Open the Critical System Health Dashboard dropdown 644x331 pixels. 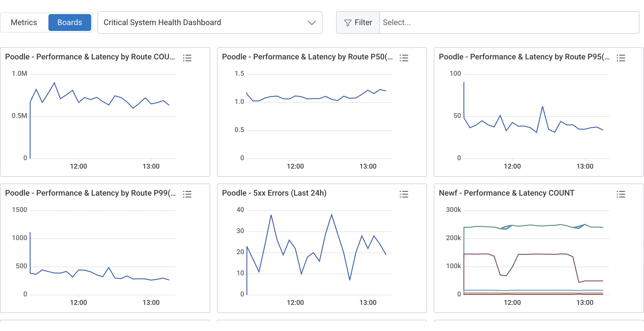pyautogui.click(x=210, y=23)
